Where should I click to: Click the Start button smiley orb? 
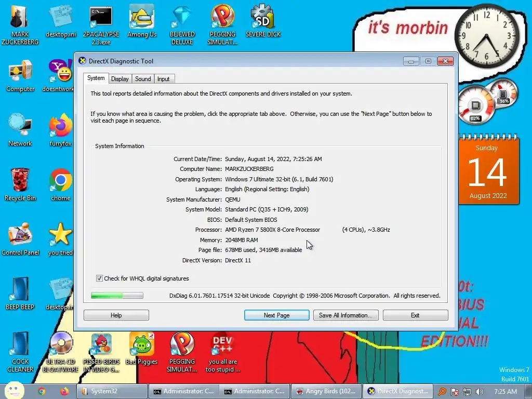(14, 391)
